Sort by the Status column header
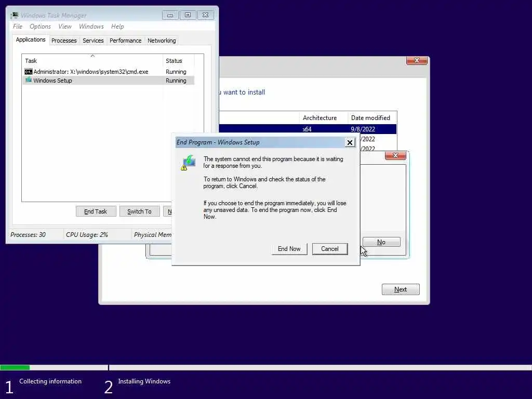 point(179,61)
